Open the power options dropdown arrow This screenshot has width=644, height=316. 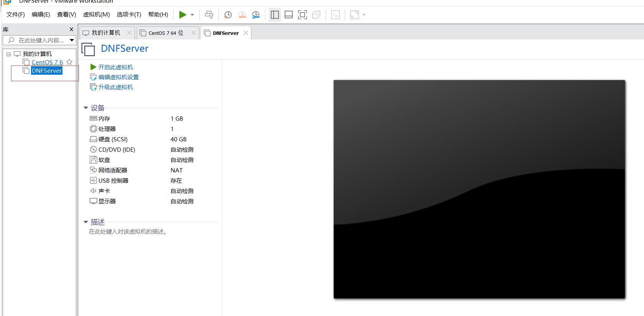(x=192, y=15)
